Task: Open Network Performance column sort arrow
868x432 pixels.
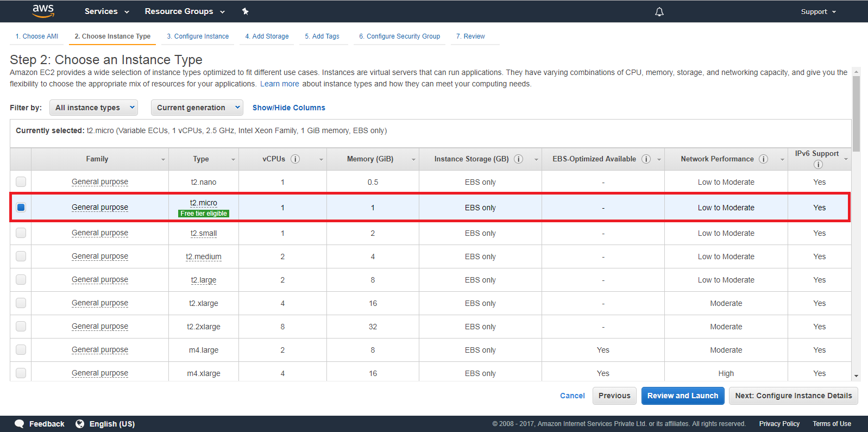Action: pyautogui.click(x=782, y=160)
